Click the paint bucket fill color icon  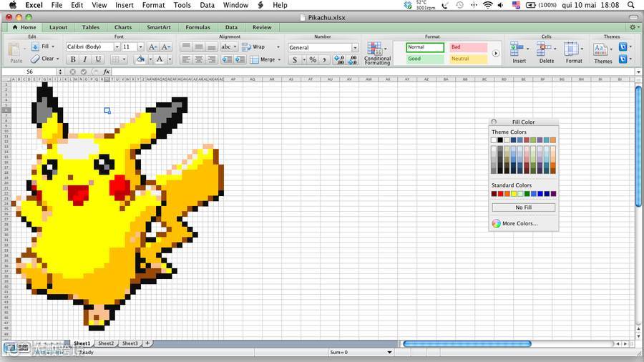[141, 59]
